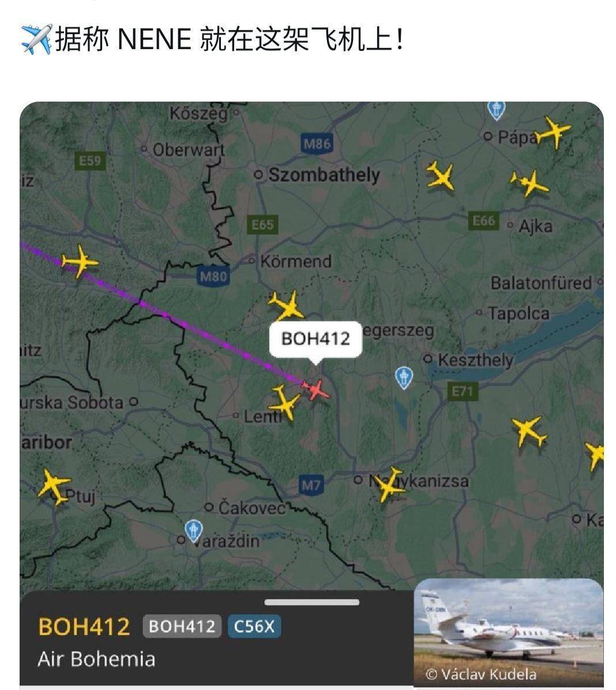Viewport: 616px width, 690px height.
Task: Tap the yellow plane near Ptuj
Action: point(54,485)
